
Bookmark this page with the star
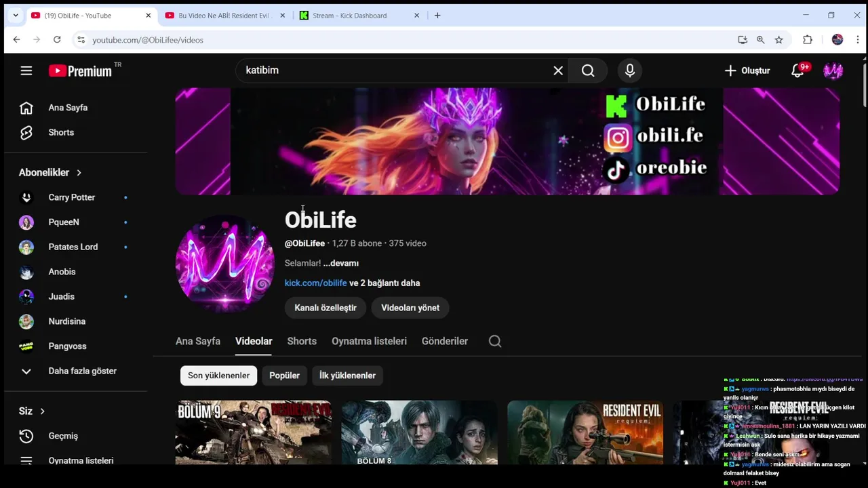779,40
